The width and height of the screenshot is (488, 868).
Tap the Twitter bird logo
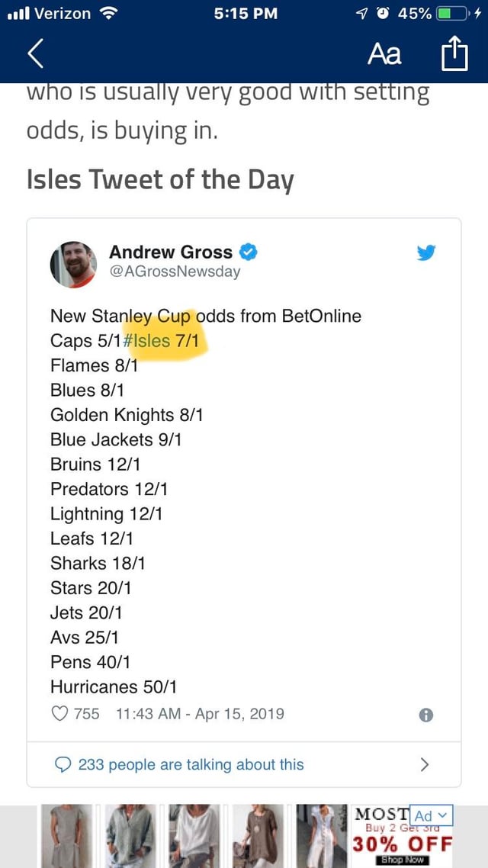point(426,253)
